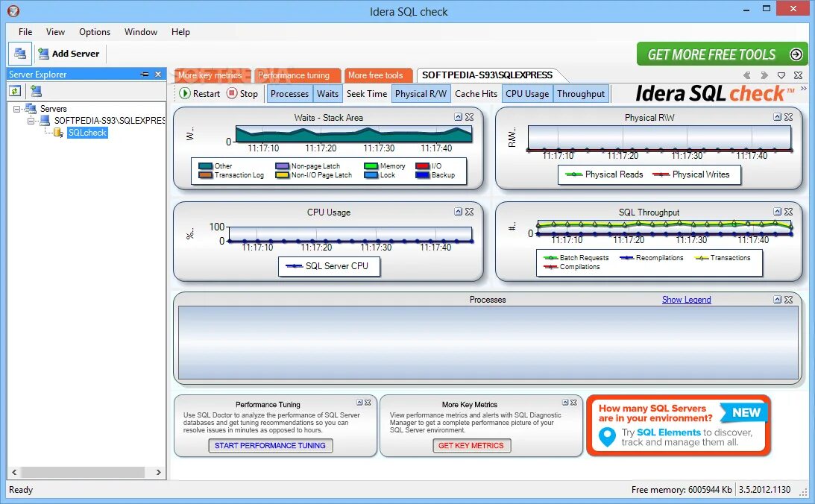Open the Options menu
815x504 pixels.
pos(95,32)
